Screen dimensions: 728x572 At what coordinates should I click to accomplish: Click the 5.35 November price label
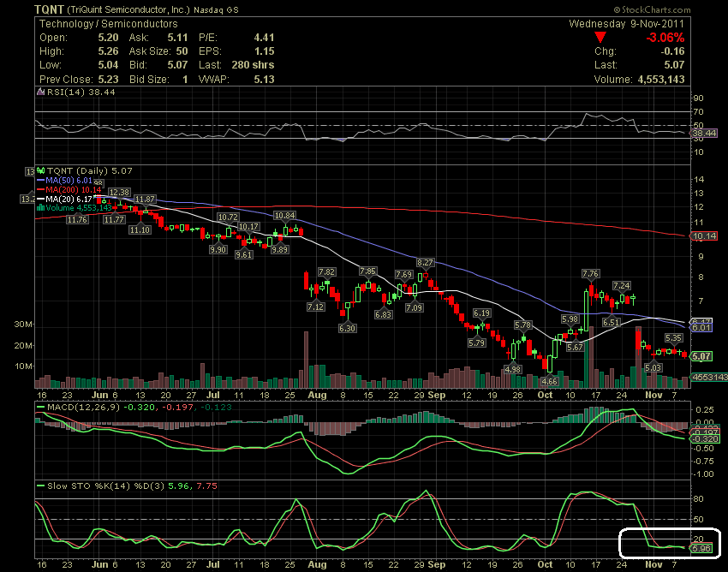pyautogui.click(x=673, y=337)
